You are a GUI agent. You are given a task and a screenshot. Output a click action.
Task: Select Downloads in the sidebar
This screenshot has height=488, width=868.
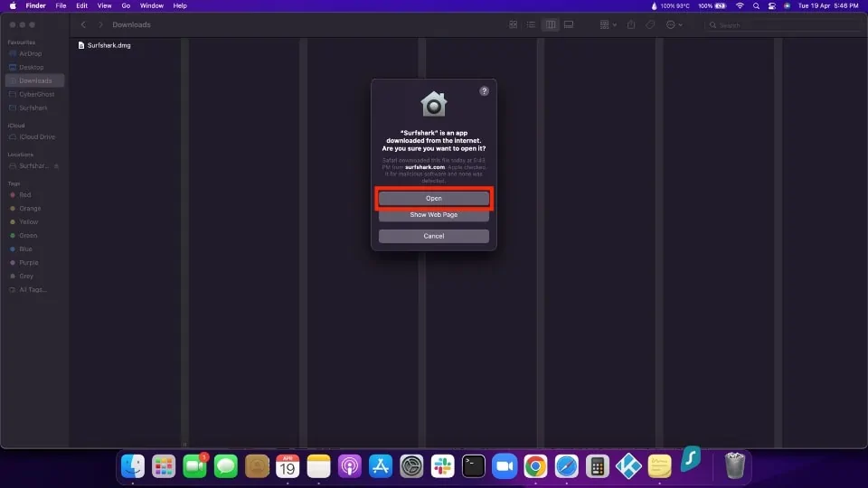tap(35, 80)
